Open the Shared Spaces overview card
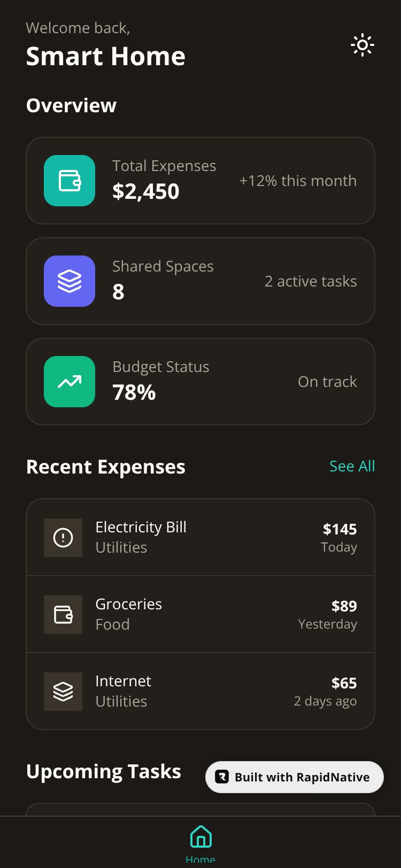The image size is (401, 868). [200, 281]
